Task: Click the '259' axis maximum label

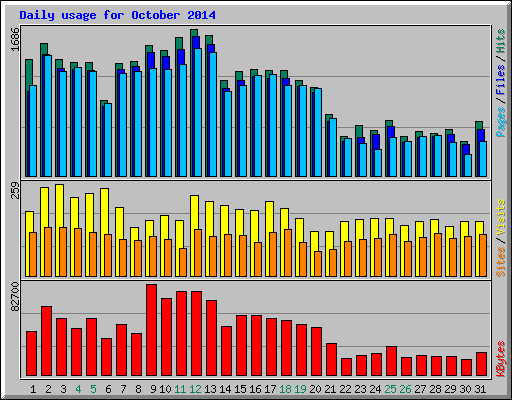Action: 15,190
